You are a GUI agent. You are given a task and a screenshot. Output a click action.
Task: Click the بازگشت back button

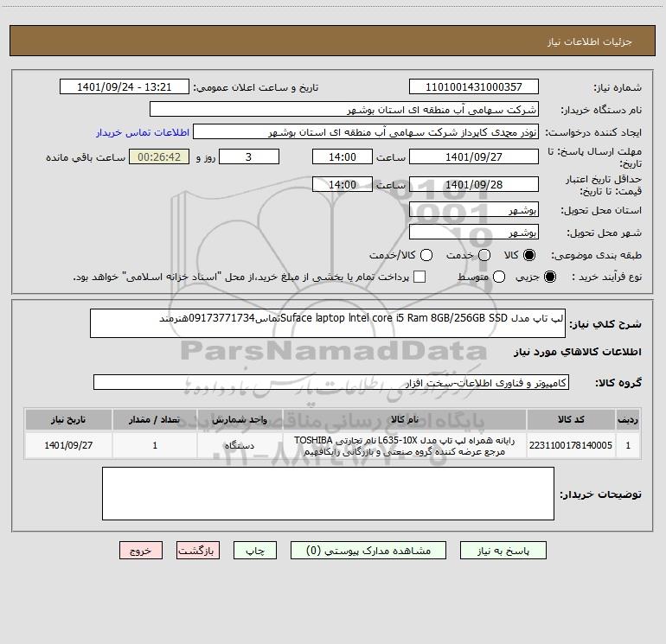(x=198, y=551)
